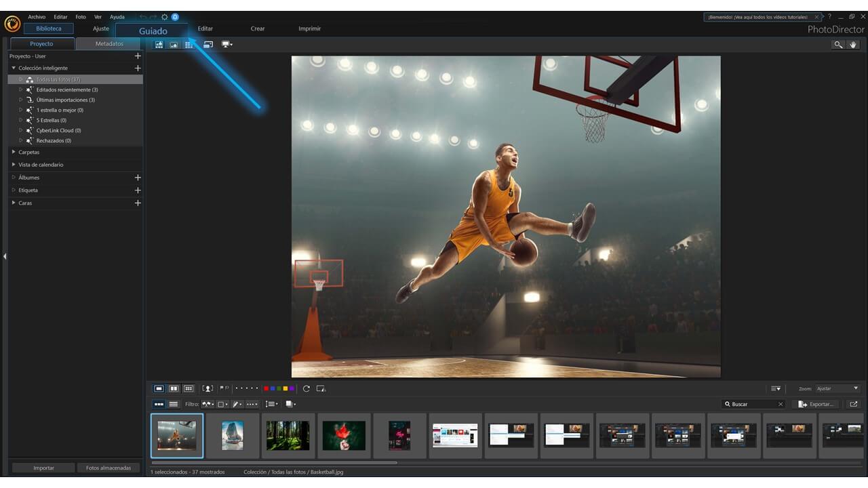Click the face tagging icon
The height and width of the screenshot is (488, 868).
[x=208, y=388]
